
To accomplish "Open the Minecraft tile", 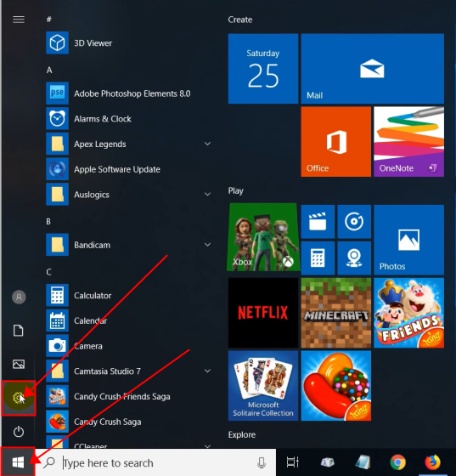I will pyautogui.click(x=336, y=313).
